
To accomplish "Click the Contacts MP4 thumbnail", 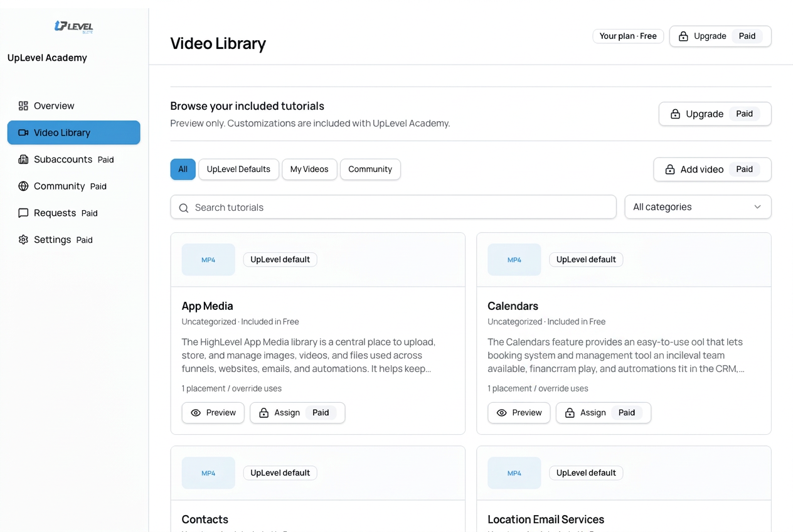I will 208,473.
